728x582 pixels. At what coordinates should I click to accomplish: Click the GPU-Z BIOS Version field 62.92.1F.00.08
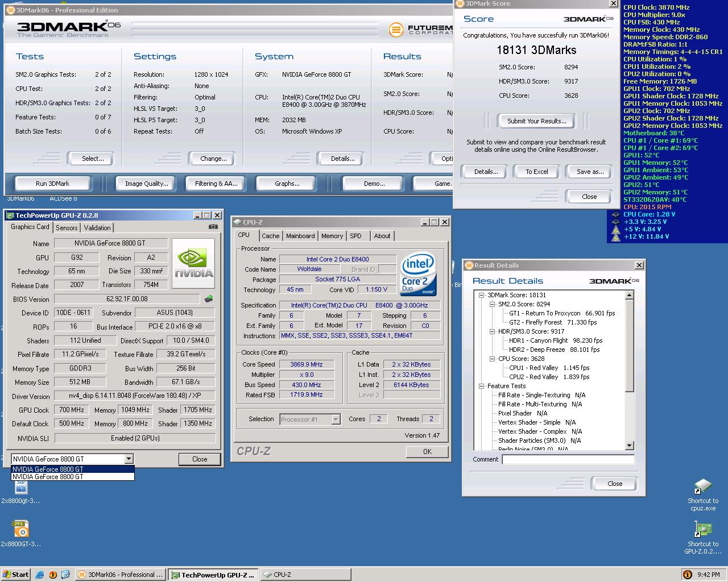pyautogui.click(x=127, y=299)
